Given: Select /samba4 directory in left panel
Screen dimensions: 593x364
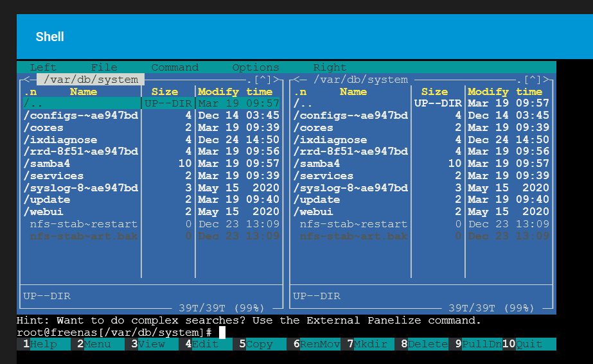Looking at the screenshot, I should point(47,164).
